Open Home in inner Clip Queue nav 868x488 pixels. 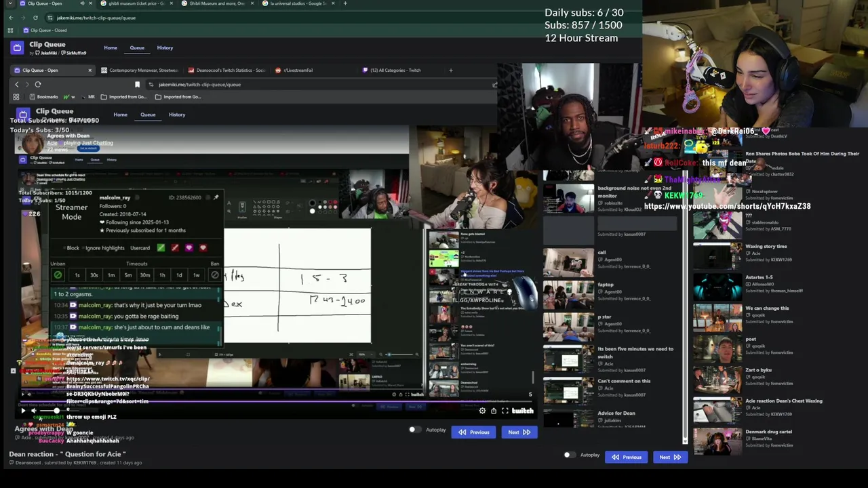120,115
